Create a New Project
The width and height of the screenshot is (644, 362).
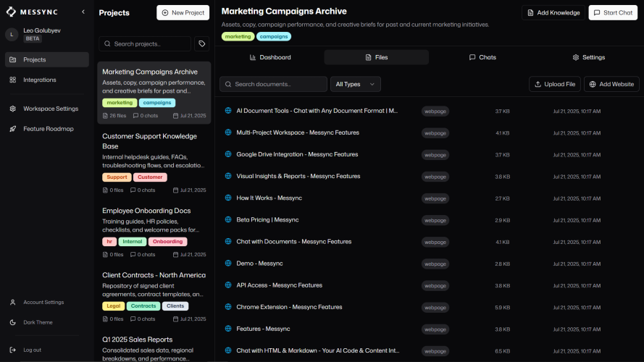[183, 13]
